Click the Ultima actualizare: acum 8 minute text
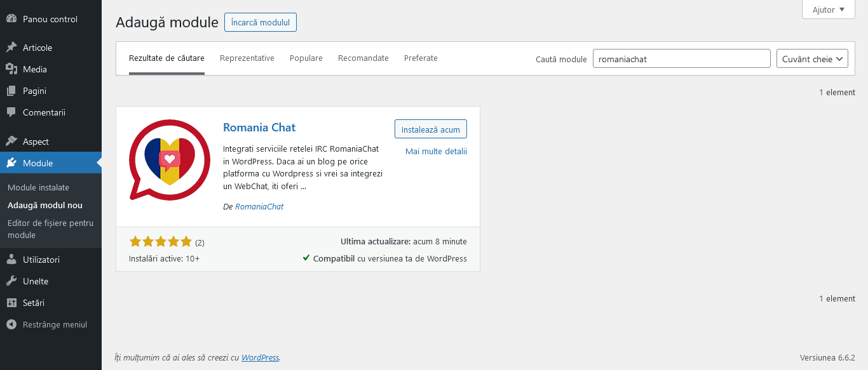868x370 pixels. point(403,242)
